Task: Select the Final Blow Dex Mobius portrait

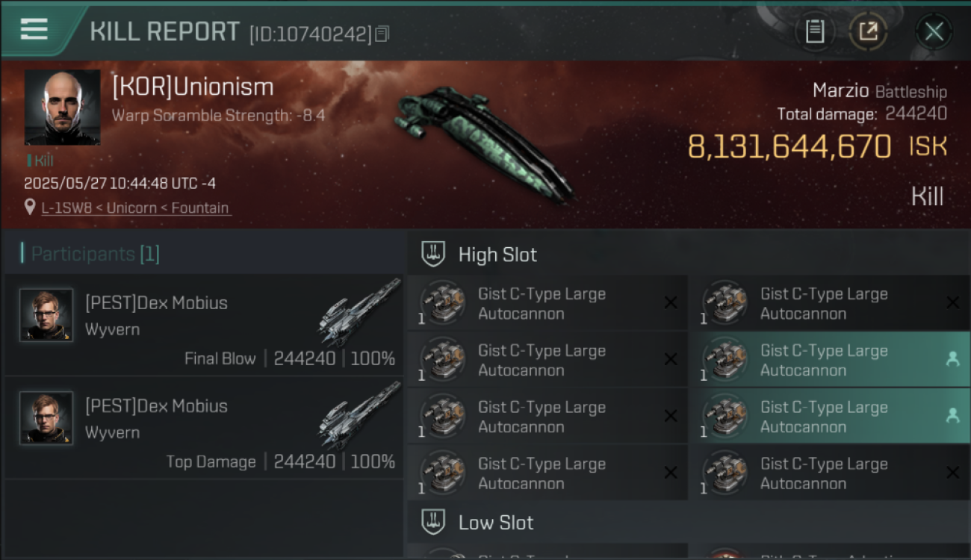Action: pyautogui.click(x=46, y=315)
